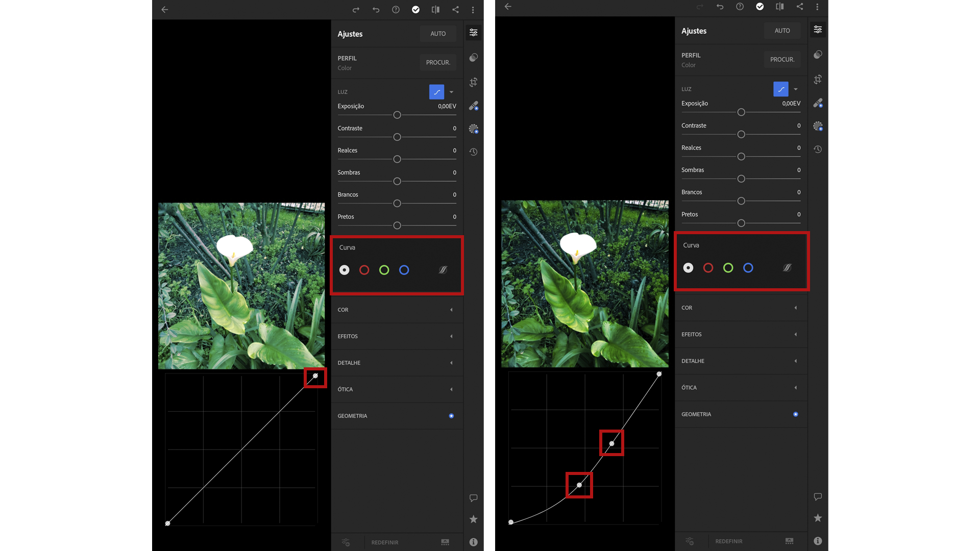This screenshot has width=980, height=551.
Task: Select blue curve channel in right screenshot
Action: [748, 268]
